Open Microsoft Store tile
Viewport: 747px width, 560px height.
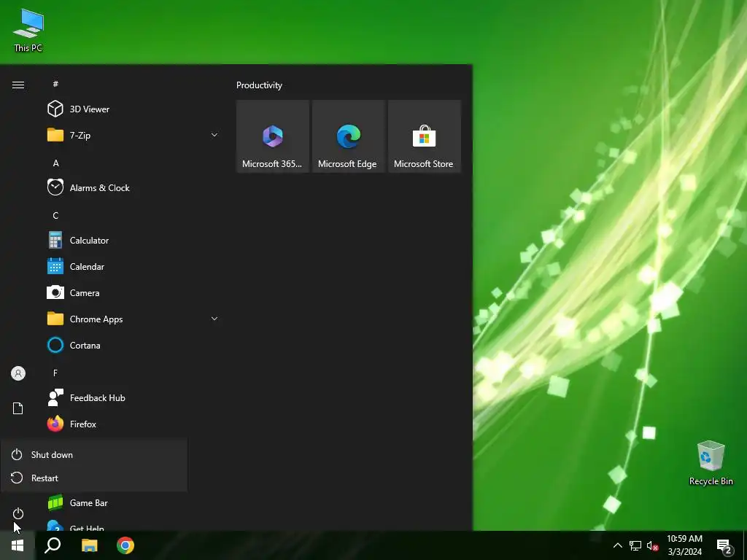[x=424, y=136]
